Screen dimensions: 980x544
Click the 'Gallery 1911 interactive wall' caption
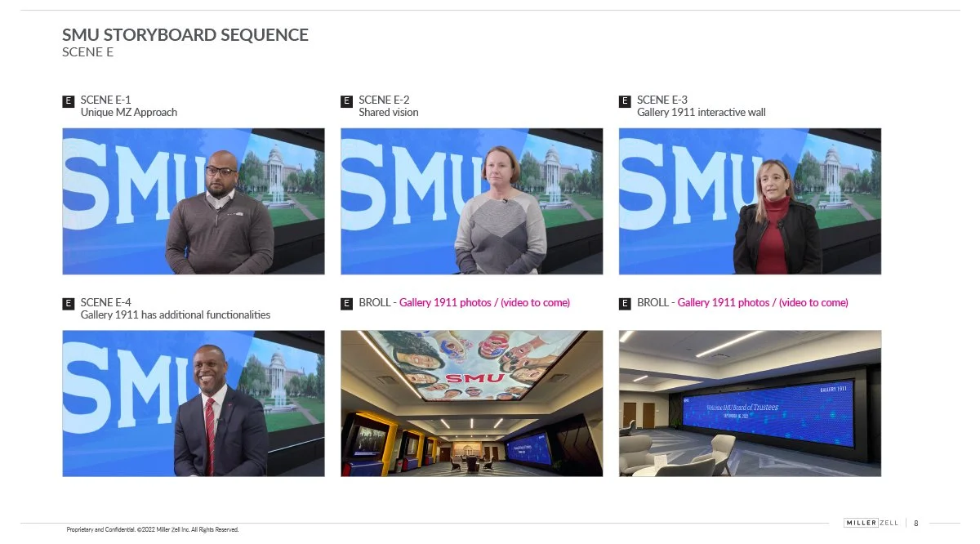702,113
